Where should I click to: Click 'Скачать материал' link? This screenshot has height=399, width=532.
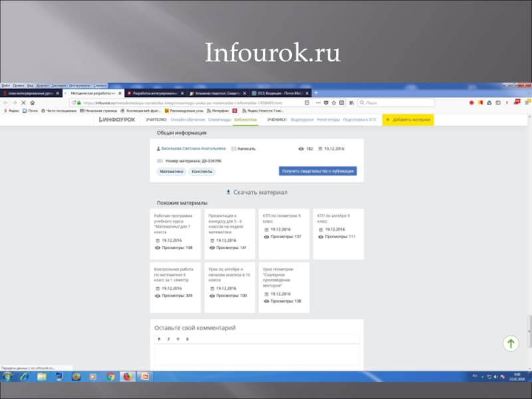260,192
